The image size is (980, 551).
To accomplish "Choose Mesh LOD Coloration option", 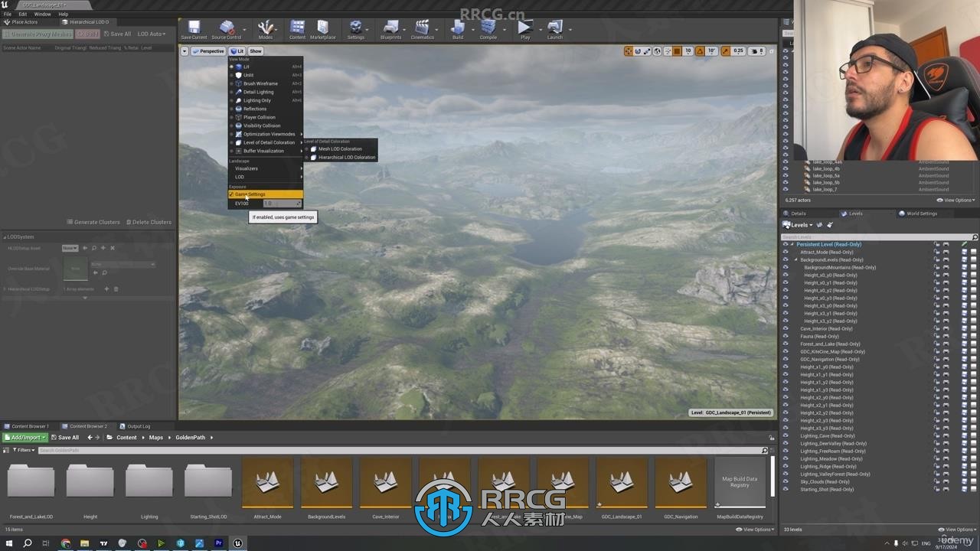I will [x=340, y=149].
